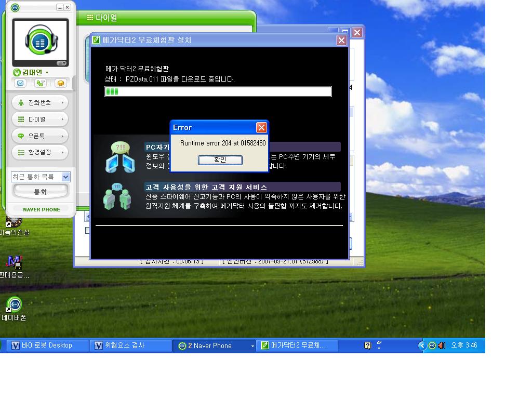This screenshot has height=399, width=532.
Task: Click the Naver Phone headset profile picture
Action: [41, 41]
